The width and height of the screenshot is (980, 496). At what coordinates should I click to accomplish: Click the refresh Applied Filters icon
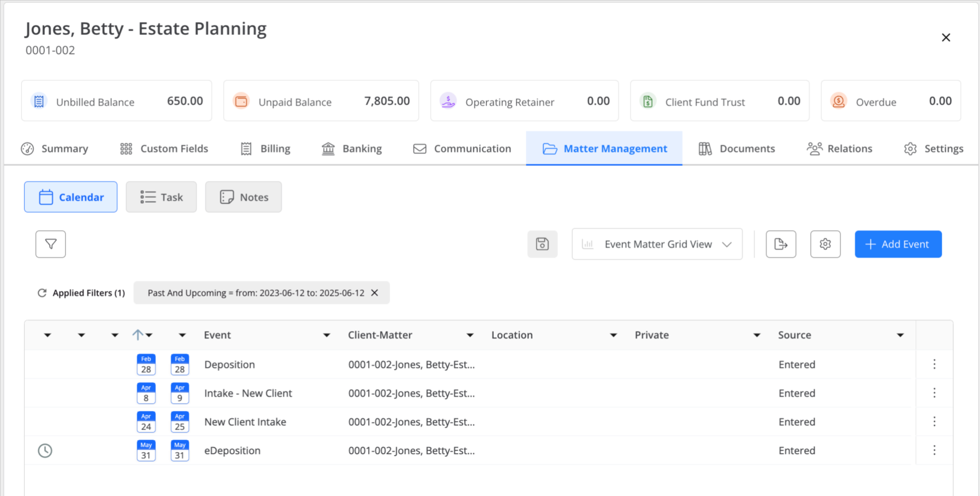click(x=42, y=293)
